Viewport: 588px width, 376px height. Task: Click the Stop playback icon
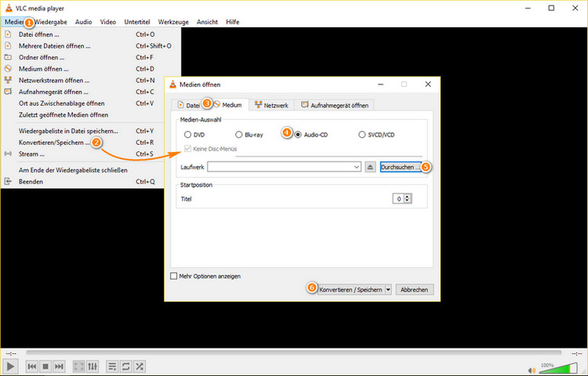coord(46,366)
